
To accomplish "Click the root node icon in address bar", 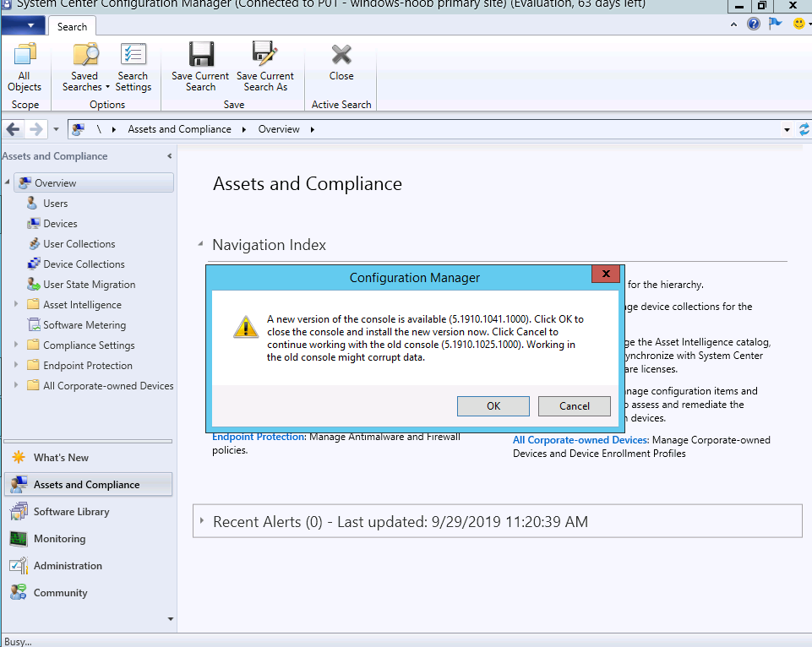I will pyautogui.click(x=79, y=129).
